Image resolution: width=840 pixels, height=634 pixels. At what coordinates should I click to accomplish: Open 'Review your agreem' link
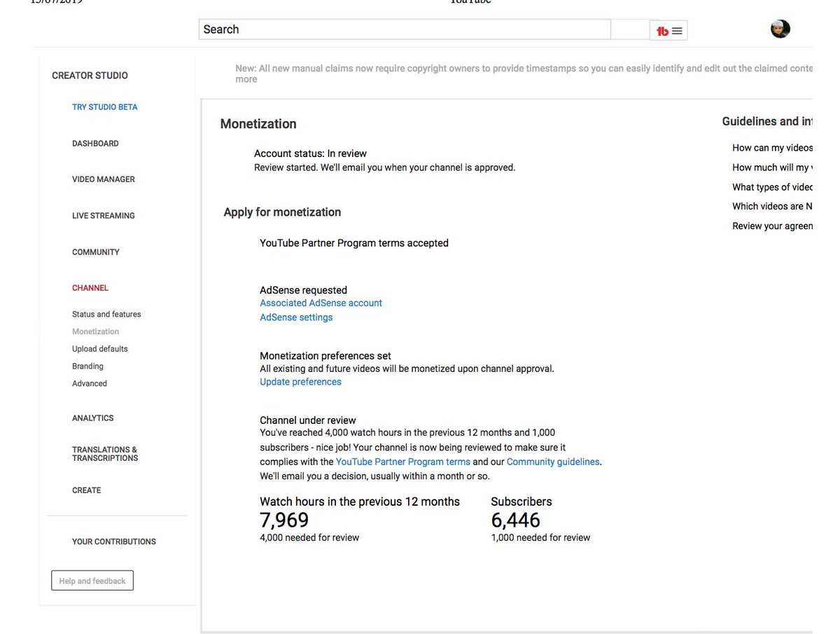click(x=773, y=226)
